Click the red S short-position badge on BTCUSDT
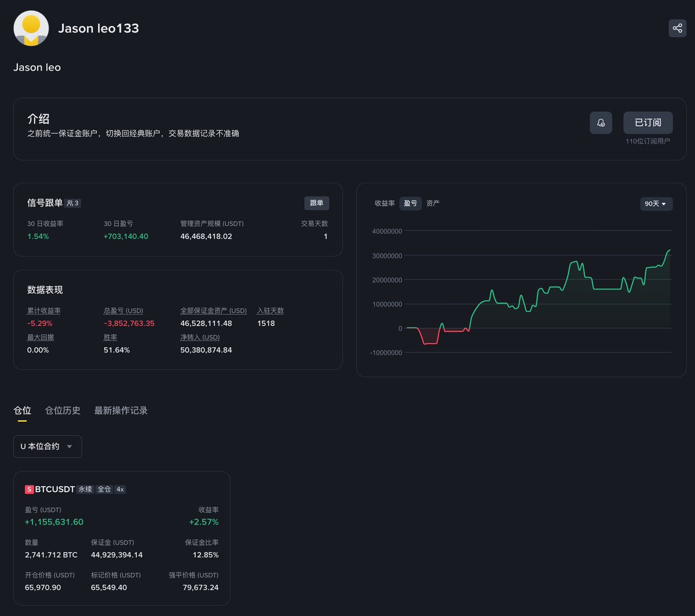The height and width of the screenshot is (616, 695). (29, 490)
